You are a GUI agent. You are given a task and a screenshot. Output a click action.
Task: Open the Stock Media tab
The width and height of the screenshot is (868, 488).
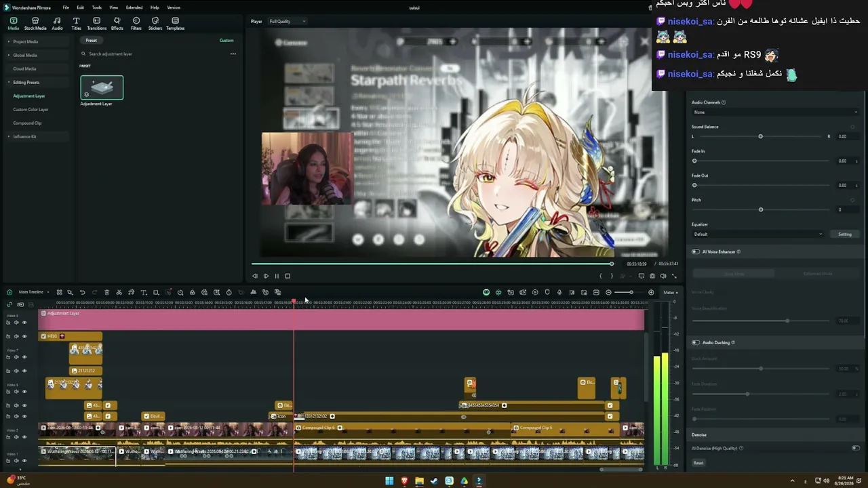pos(35,24)
